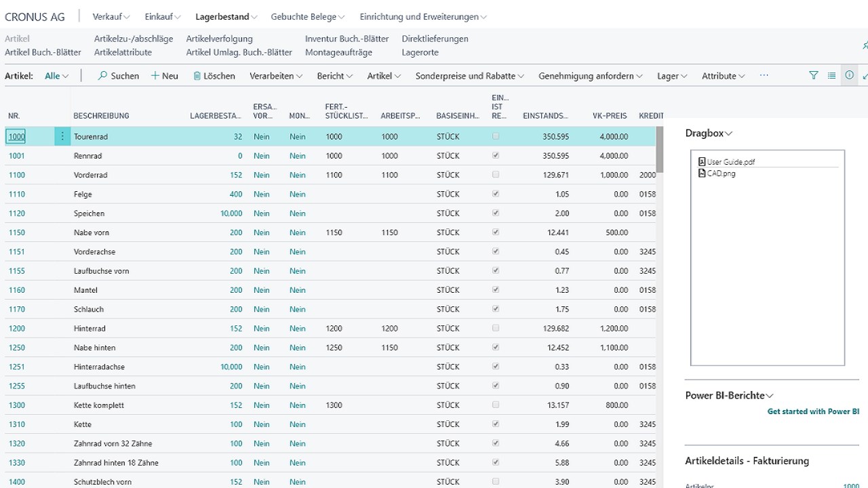Expand the Verarbeiten dropdown
Viewport: 868px width, 488px height.
pos(276,76)
